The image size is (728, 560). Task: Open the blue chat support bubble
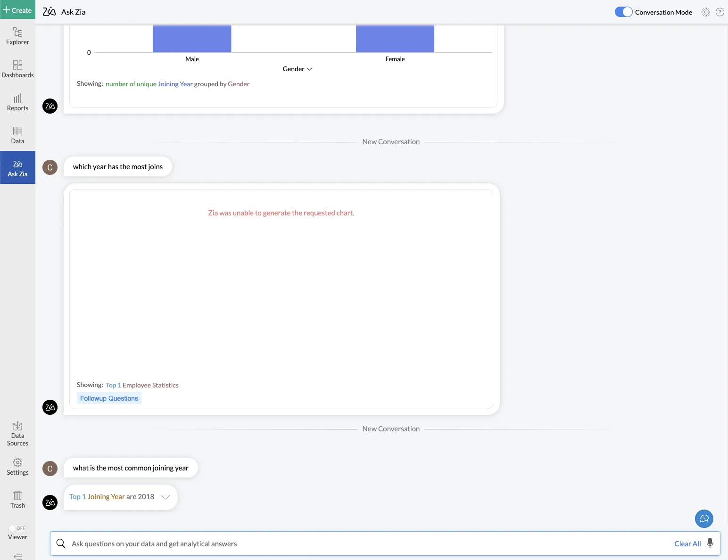(704, 519)
